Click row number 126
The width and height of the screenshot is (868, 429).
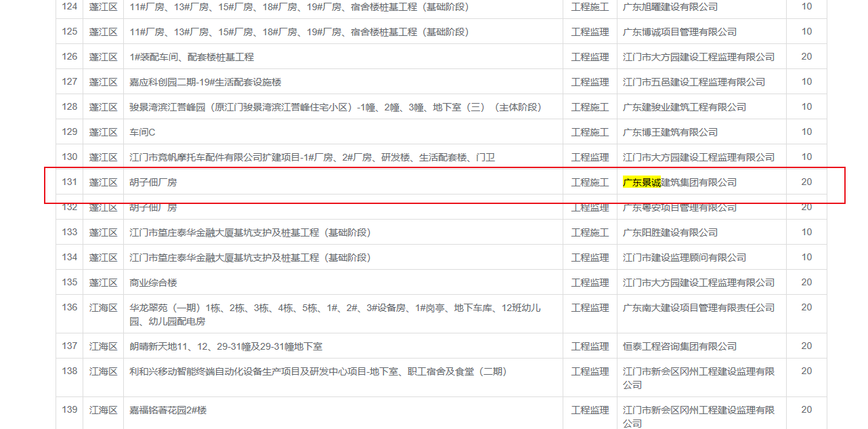coord(70,57)
